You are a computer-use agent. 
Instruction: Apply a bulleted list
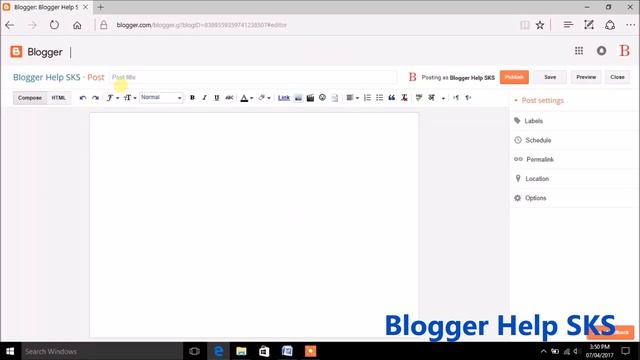380,98
